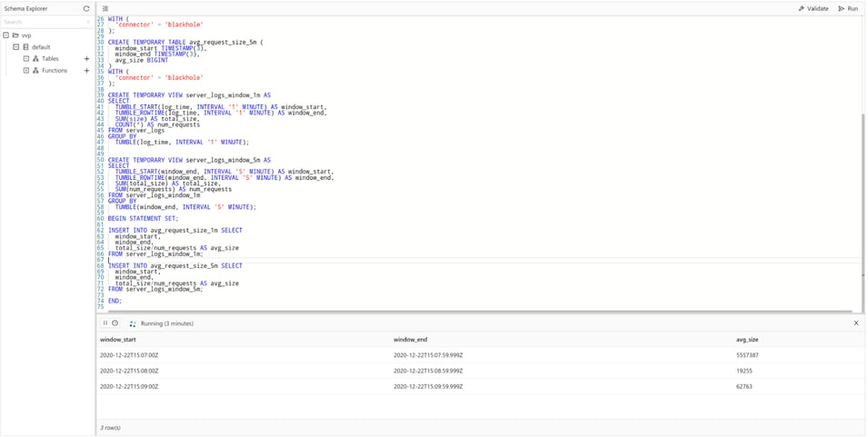Screen dimensions: 868x437
Task: Expand the Functions tree node
Action: tap(26, 71)
